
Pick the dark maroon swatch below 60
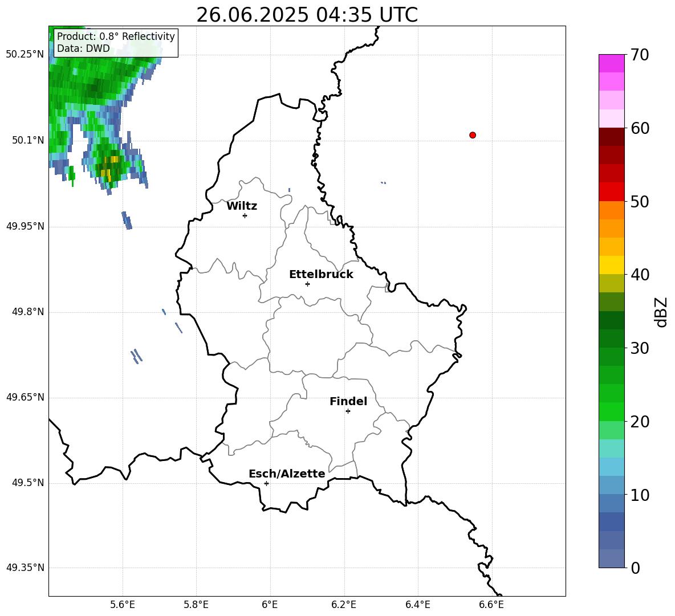tap(611, 137)
